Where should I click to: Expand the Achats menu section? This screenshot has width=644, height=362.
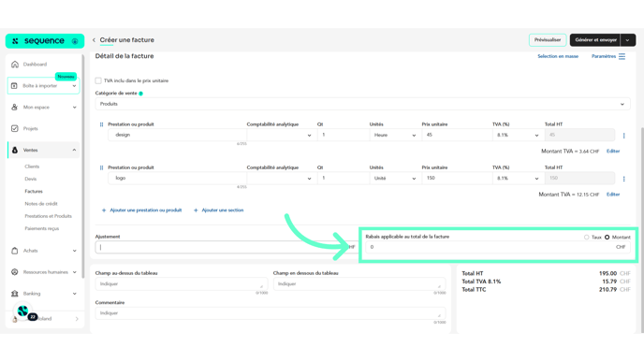[x=74, y=251]
